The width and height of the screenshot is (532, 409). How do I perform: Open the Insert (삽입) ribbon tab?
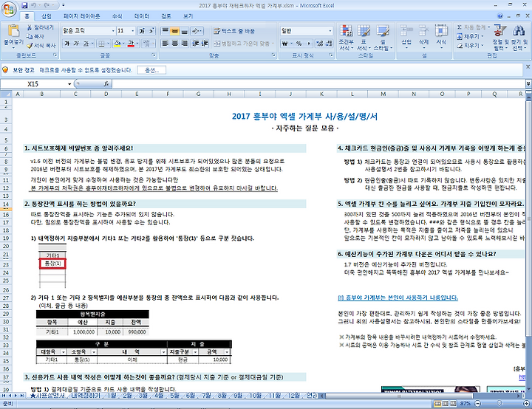click(x=46, y=16)
